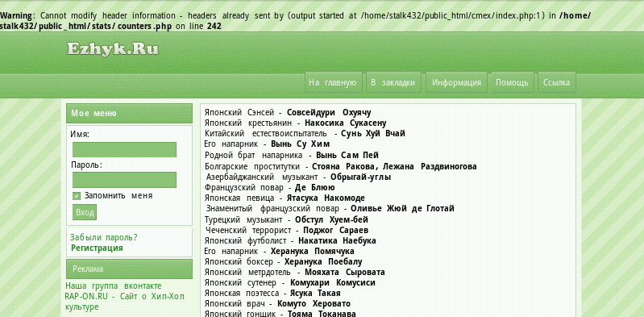Go to the Помощь nav tab

512,82
